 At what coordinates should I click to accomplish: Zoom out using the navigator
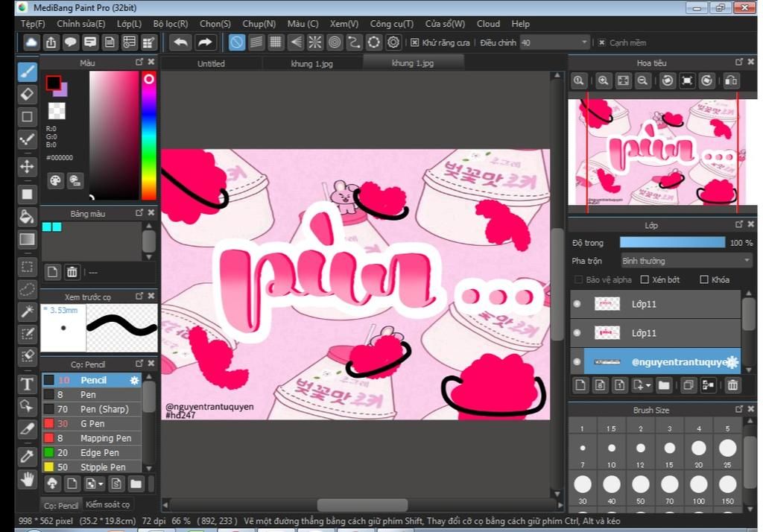(x=642, y=80)
